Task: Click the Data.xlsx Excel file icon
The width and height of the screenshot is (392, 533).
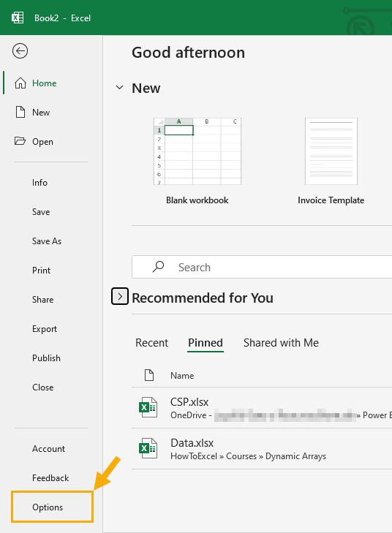Action: pos(148,448)
